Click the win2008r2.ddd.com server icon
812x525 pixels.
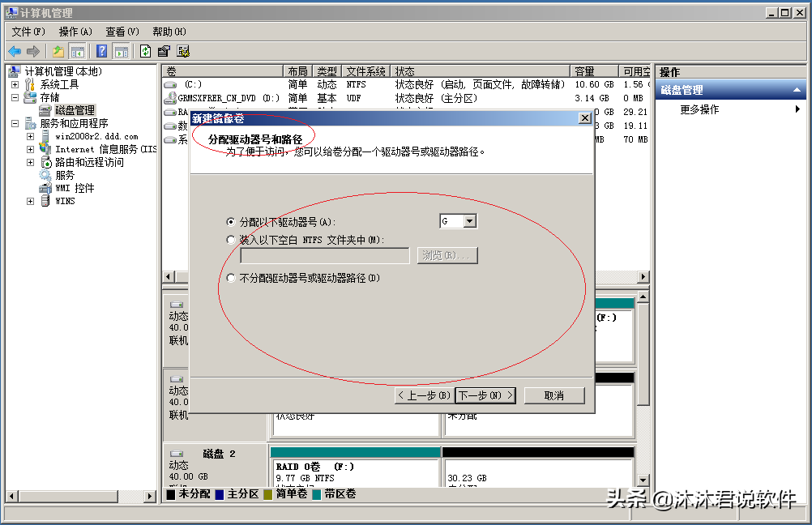point(45,136)
